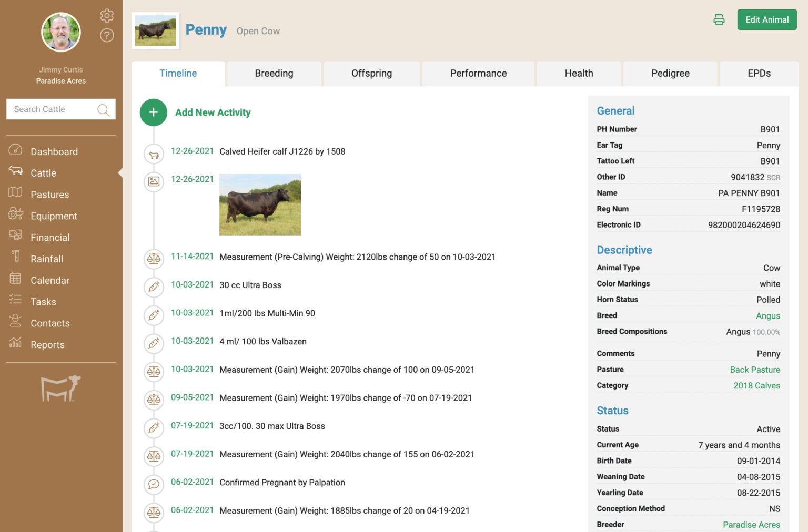Click the Add New Activity plus button
Image resolution: width=808 pixels, height=532 pixels.
pos(153,112)
